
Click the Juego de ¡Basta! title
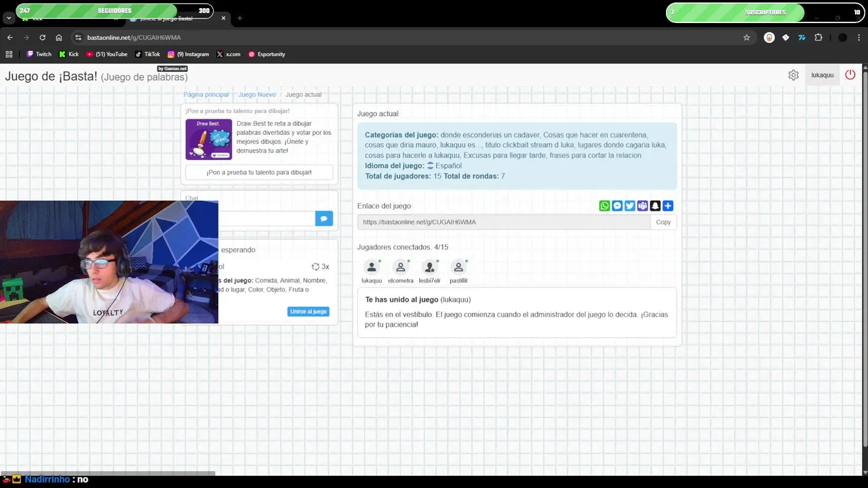(x=51, y=76)
